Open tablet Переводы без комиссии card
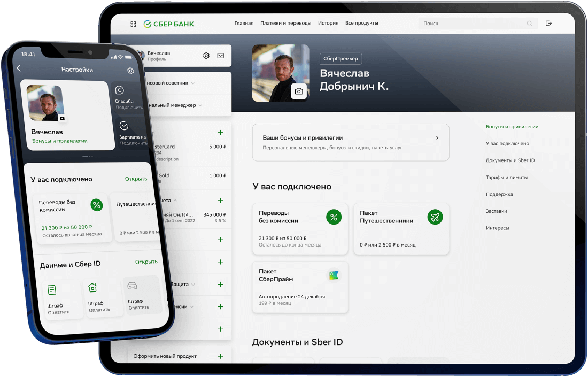588x376 pixels. point(300,228)
